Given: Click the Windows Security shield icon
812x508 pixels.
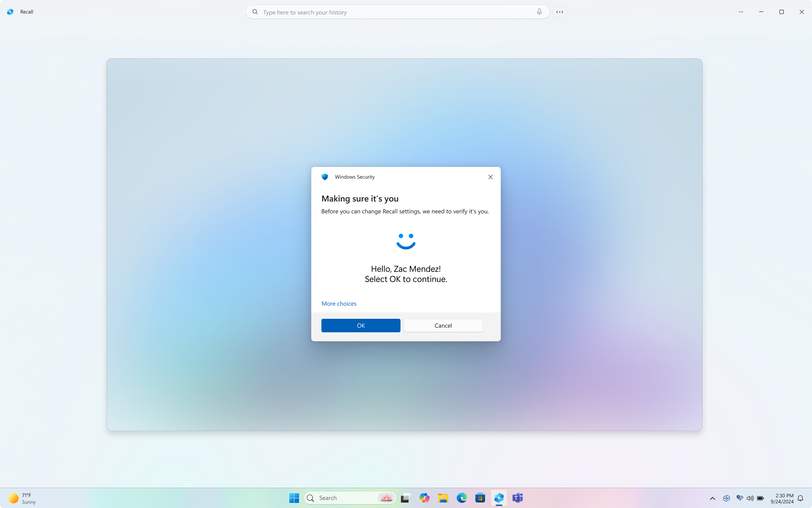Looking at the screenshot, I should (325, 177).
